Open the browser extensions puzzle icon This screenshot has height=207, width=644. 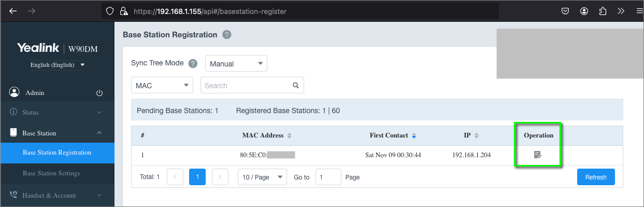click(602, 11)
